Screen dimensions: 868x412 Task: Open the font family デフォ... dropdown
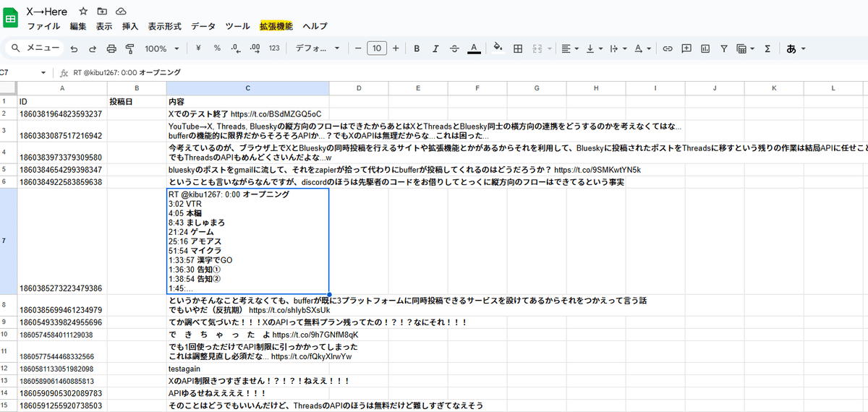pyautogui.click(x=318, y=48)
